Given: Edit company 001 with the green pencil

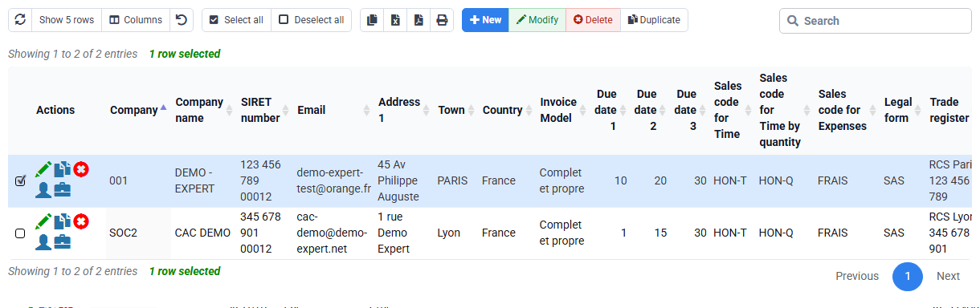Looking at the screenshot, I should click(43, 169).
